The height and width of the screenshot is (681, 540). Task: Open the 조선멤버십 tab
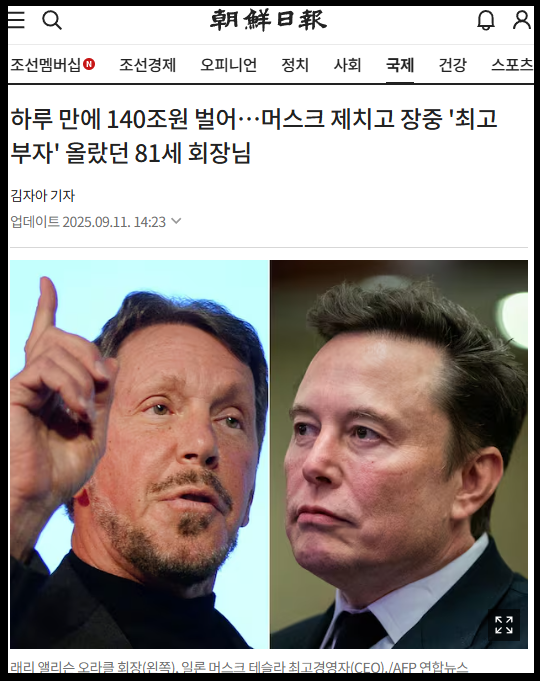point(53,65)
